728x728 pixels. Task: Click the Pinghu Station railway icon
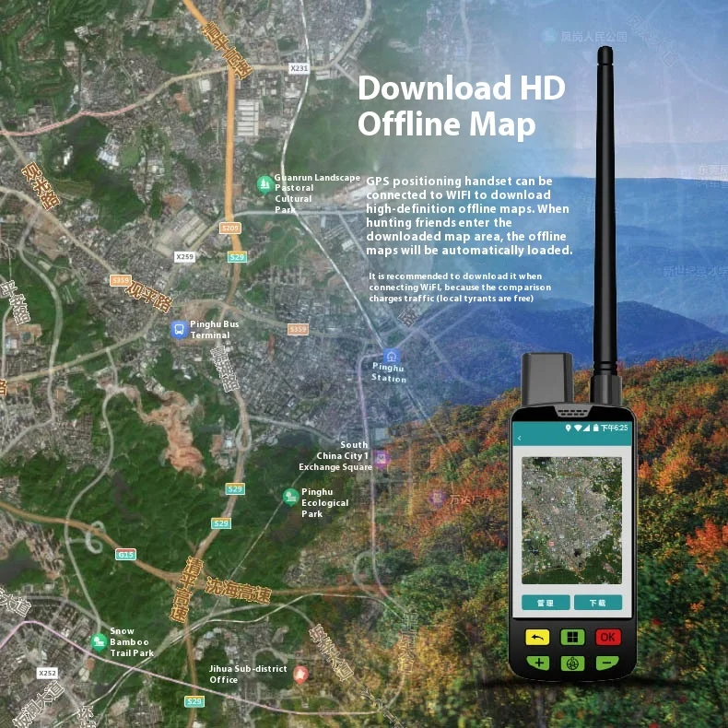[x=391, y=356]
